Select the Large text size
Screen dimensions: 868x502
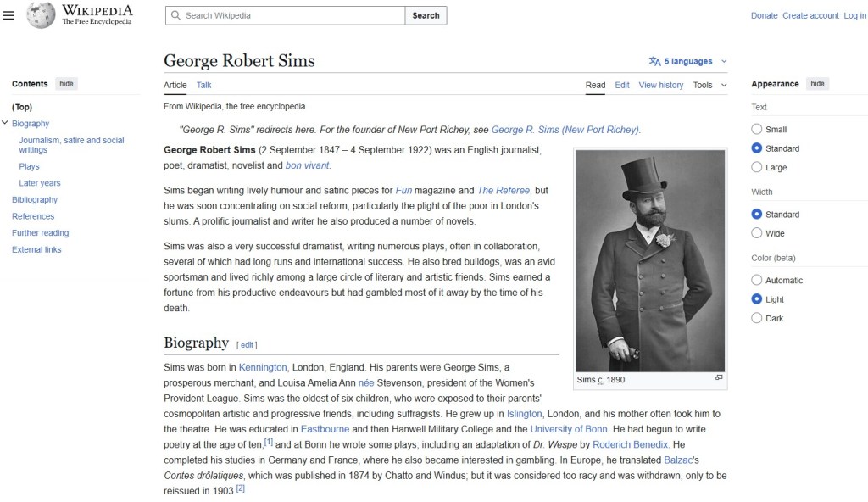(x=757, y=168)
